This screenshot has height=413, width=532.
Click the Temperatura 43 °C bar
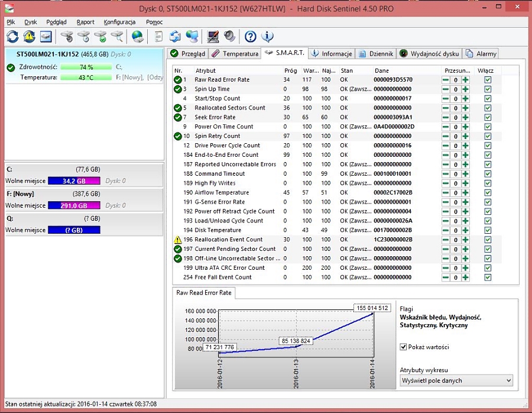point(86,78)
